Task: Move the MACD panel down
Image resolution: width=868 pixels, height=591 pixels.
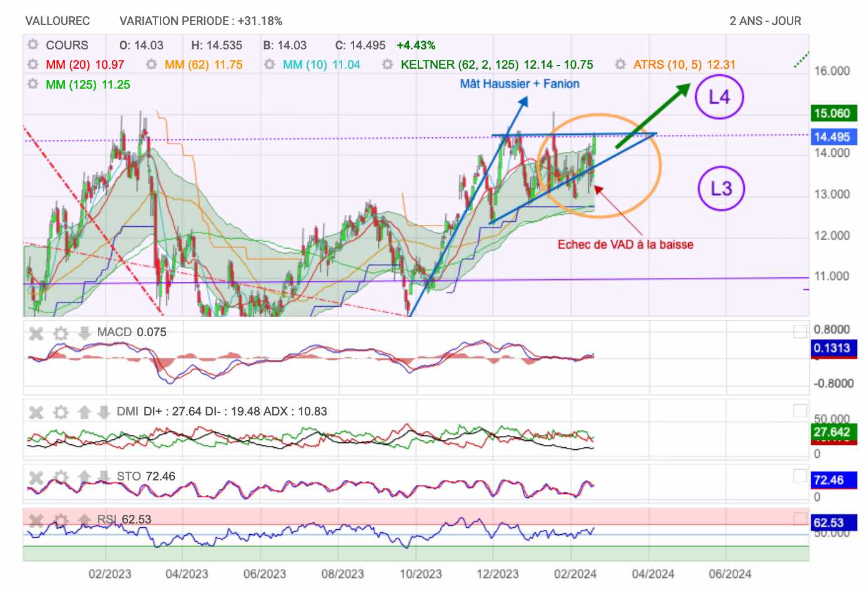Action: coord(84,333)
